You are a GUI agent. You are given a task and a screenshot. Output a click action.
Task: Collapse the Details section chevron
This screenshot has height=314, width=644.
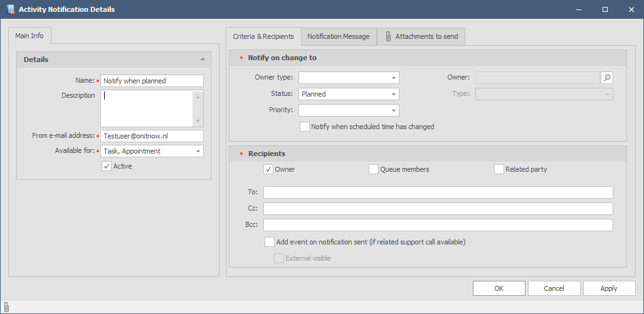202,60
